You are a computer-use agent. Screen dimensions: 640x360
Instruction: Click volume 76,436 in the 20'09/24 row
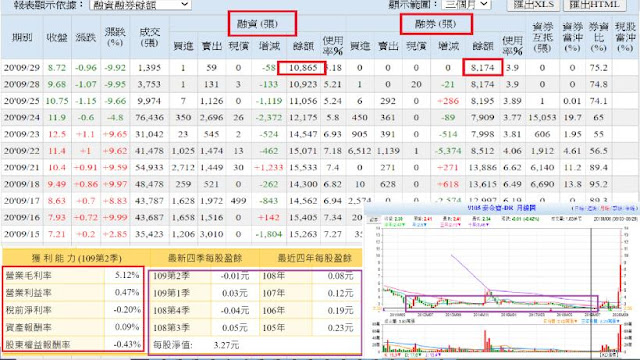(149, 118)
